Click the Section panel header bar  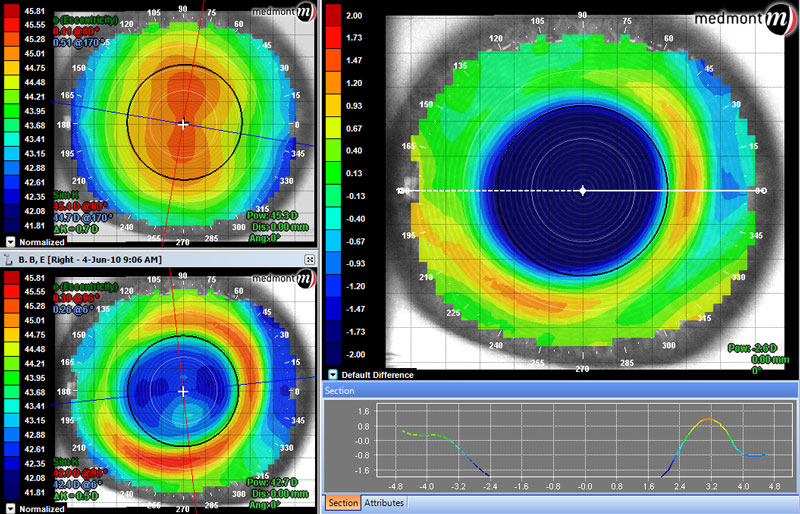pos(560,391)
